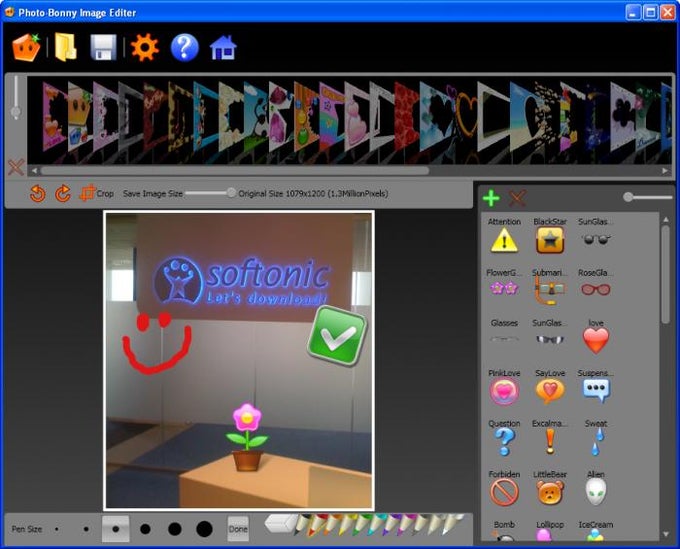Viewport: 680px width, 549px height.
Task: Rotate the image counterclockwise
Action: [38, 193]
